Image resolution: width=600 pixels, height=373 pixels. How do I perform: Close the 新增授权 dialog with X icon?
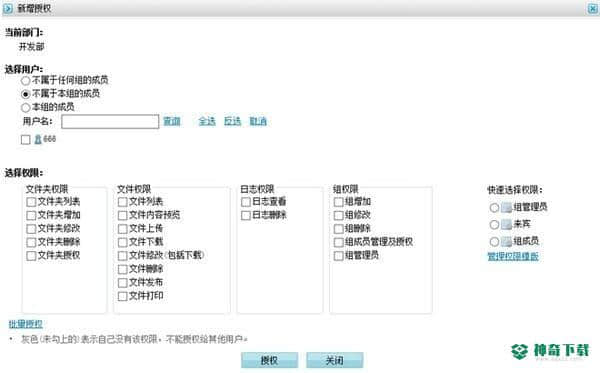pos(593,8)
